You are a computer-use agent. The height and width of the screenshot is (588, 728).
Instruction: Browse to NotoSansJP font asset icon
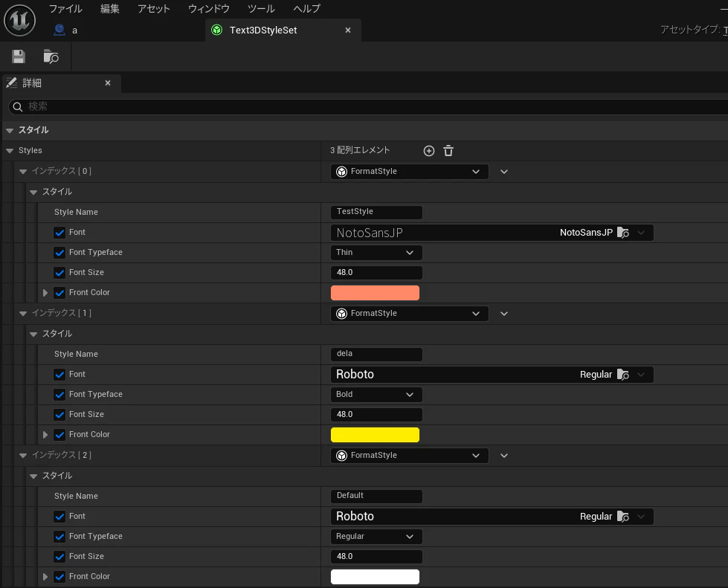click(x=623, y=233)
